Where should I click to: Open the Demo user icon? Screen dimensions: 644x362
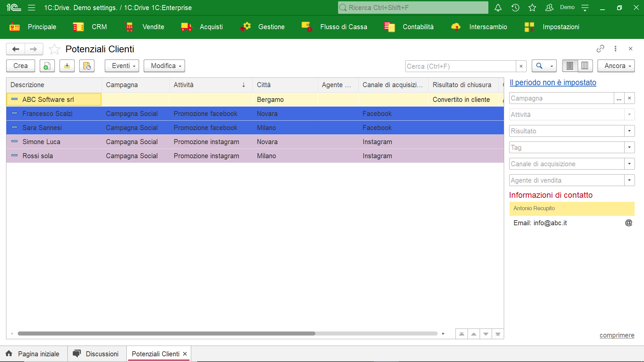click(549, 7)
